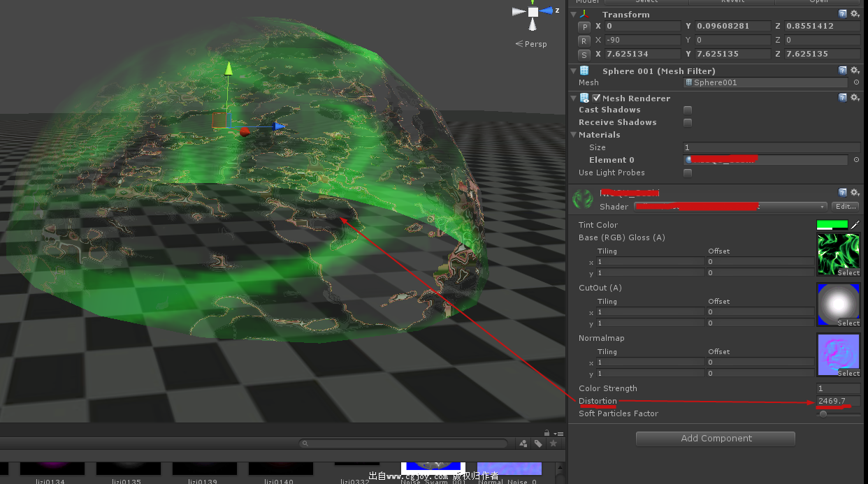Select a CutOut (A) texture
This screenshot has width=868, height=484.
[x=848, y=323]
